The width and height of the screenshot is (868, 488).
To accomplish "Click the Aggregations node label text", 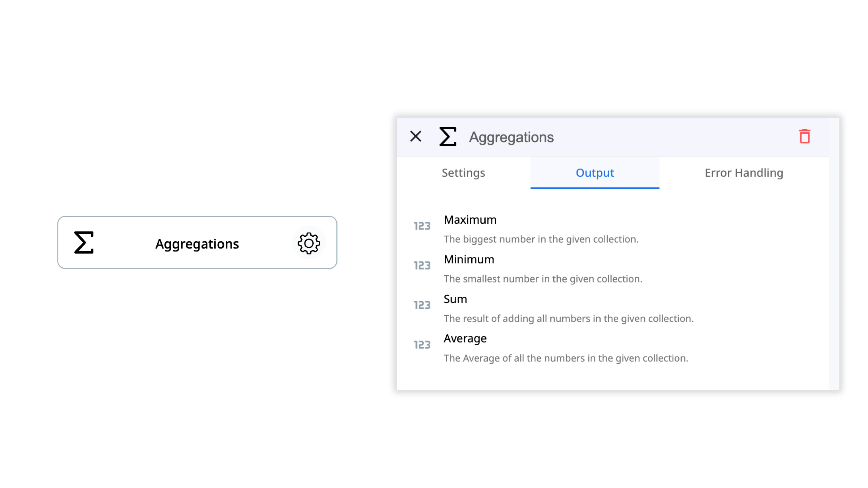I will click(197, 244).
